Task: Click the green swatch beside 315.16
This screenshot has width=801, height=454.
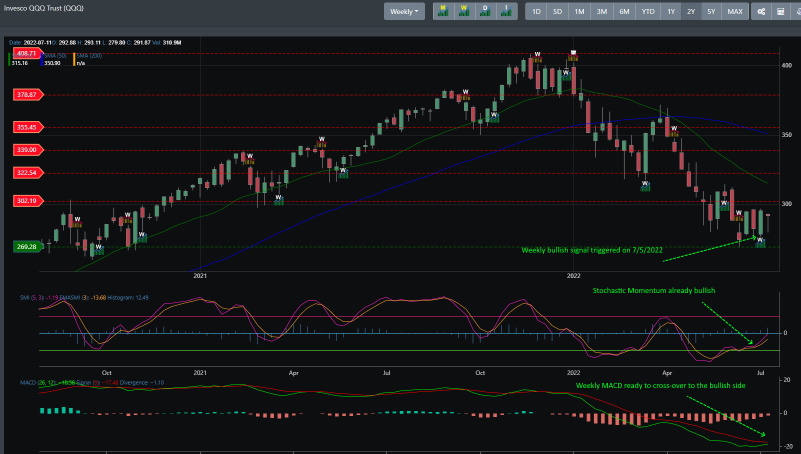Action: coord(9,59)
